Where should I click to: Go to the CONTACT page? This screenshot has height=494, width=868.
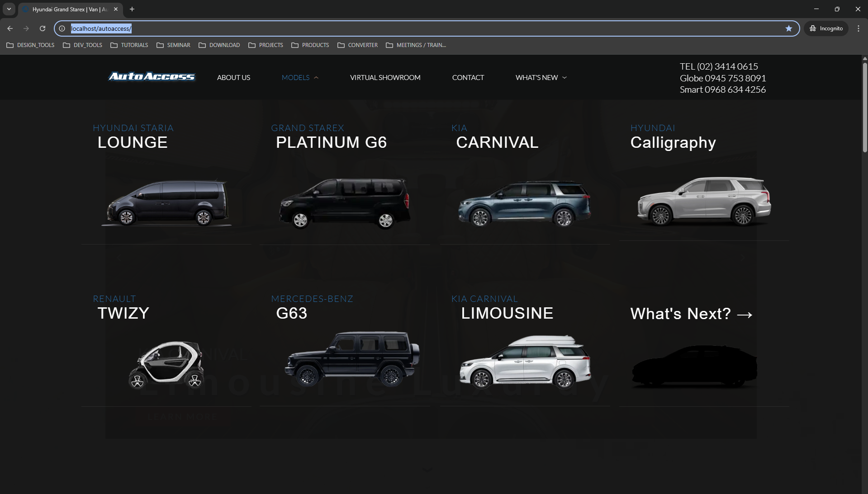pyautogui.click(x=468, y=78)
